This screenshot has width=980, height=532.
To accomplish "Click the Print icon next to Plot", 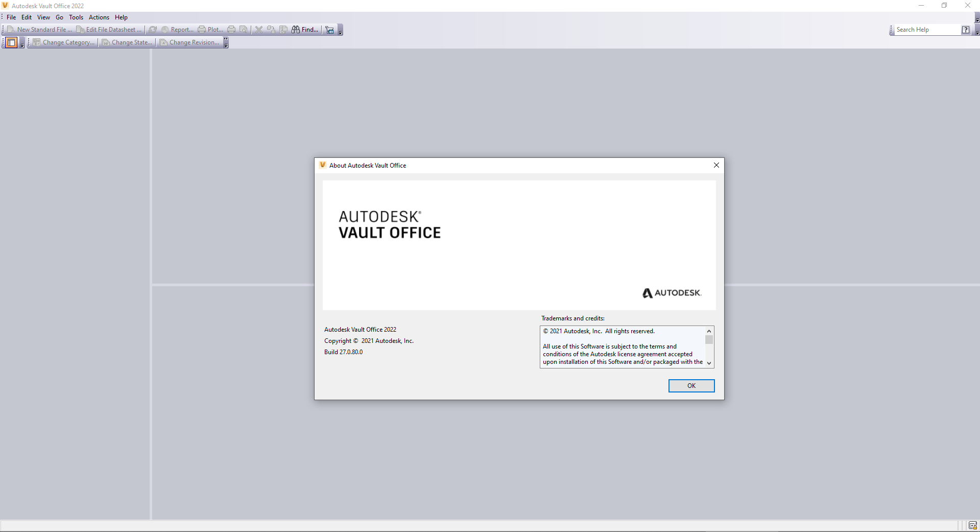I will (231, 30).
